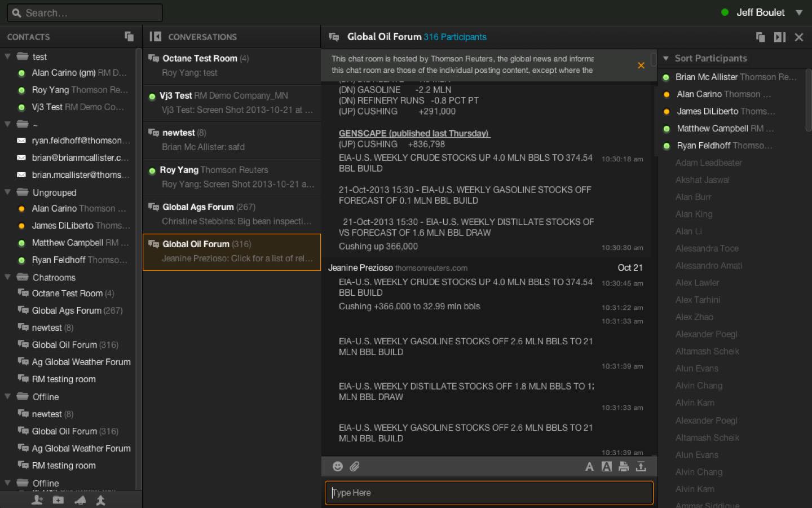This screenshot has height=508, width=812.
Task: Create a contact group with the folder-plus icon
Action: (58, 500)
